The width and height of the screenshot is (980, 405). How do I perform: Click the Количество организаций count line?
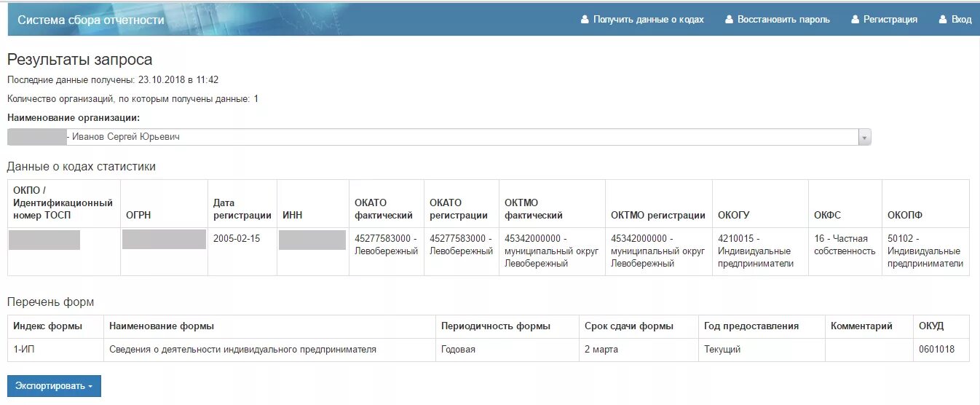pos(133,98)
